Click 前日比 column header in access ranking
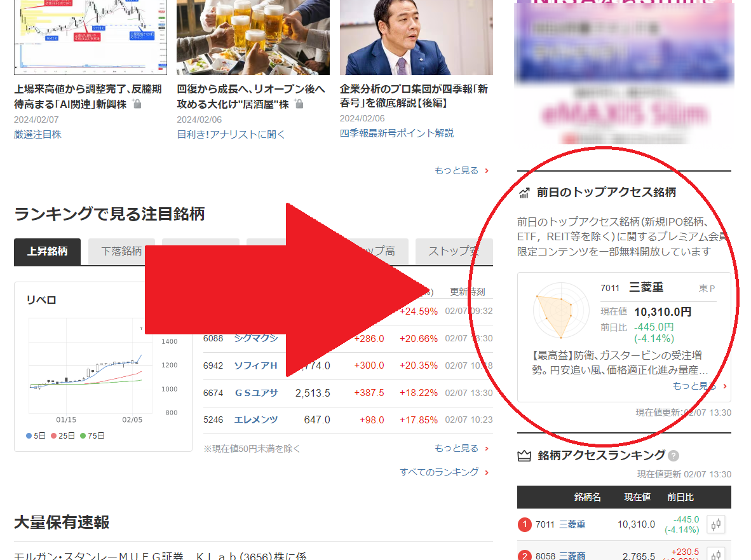 pos(680,497)
